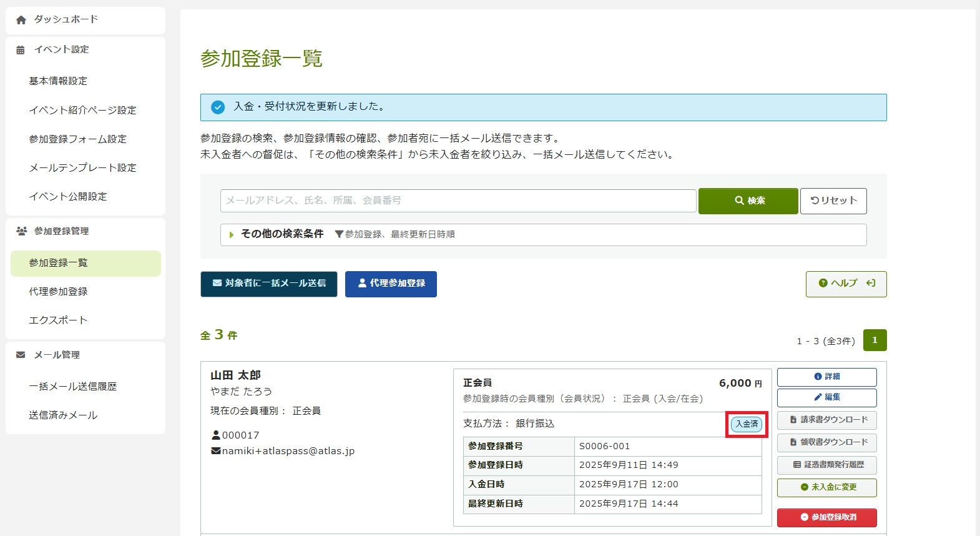Screen dimensions: 980x536
Task: Go to エクスポート in the sidebar
Action: tap(58, 320)
